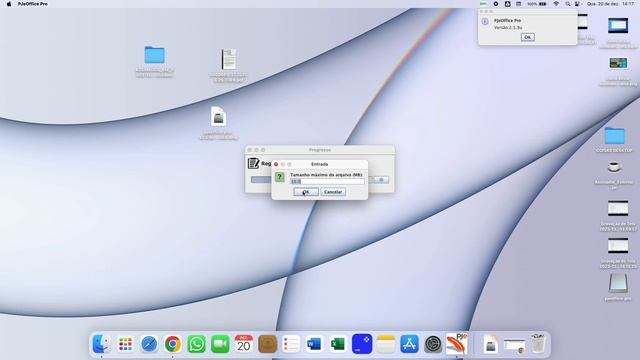Open the PJeOffice Pro menu in menu bar
The image size is (640, 360).
coord(33,4)
